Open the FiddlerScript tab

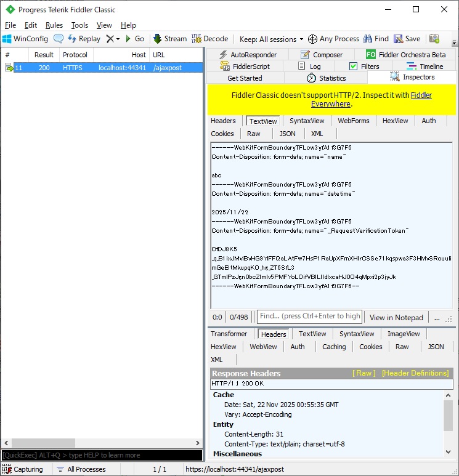tap(245, 66)
